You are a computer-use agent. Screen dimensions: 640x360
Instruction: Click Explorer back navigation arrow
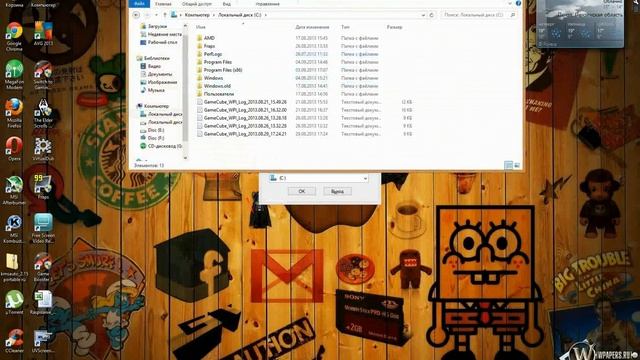(136, 15)
